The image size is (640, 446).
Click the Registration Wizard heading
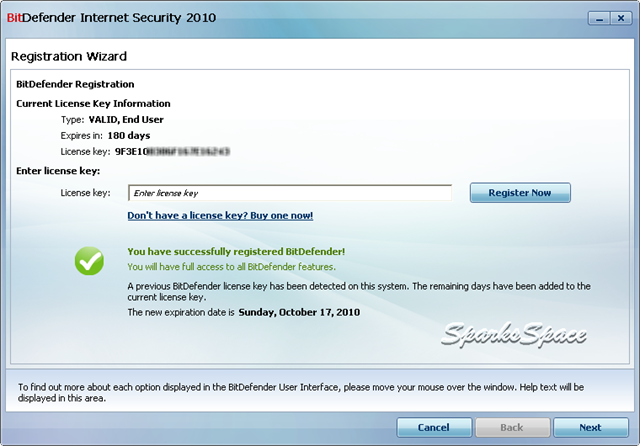pos(69,56)
